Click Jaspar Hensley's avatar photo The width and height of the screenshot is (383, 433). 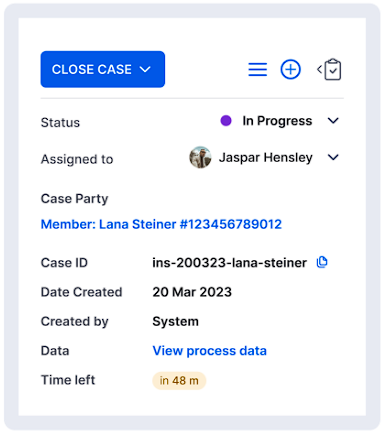point(200,157)
